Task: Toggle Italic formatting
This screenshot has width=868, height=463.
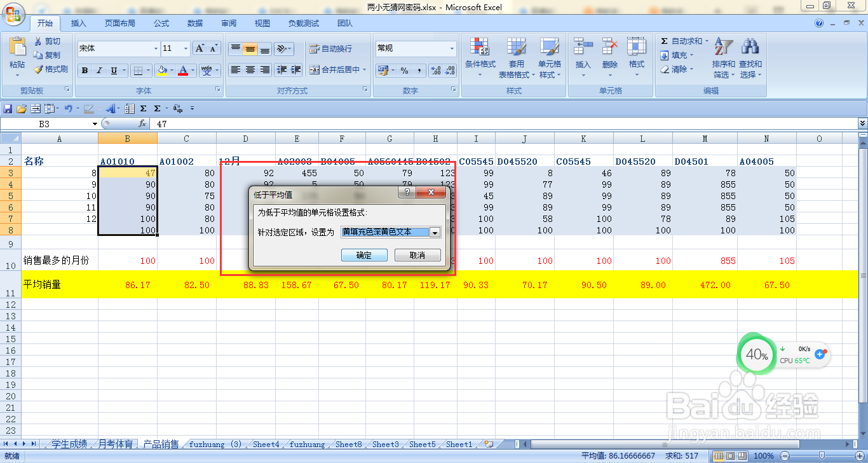Action: pyautogui.click(x=99, y=71)
